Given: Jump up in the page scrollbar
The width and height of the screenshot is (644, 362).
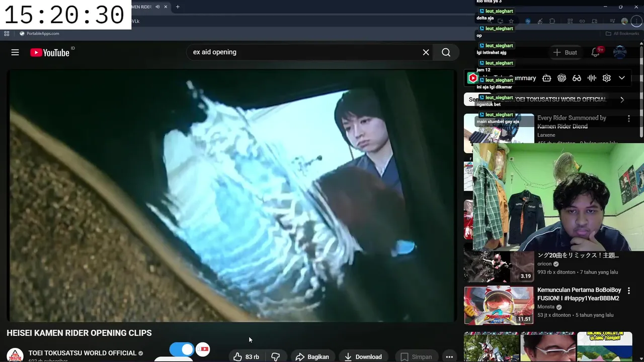Looking at the screenshot, I should pos(641,44).
